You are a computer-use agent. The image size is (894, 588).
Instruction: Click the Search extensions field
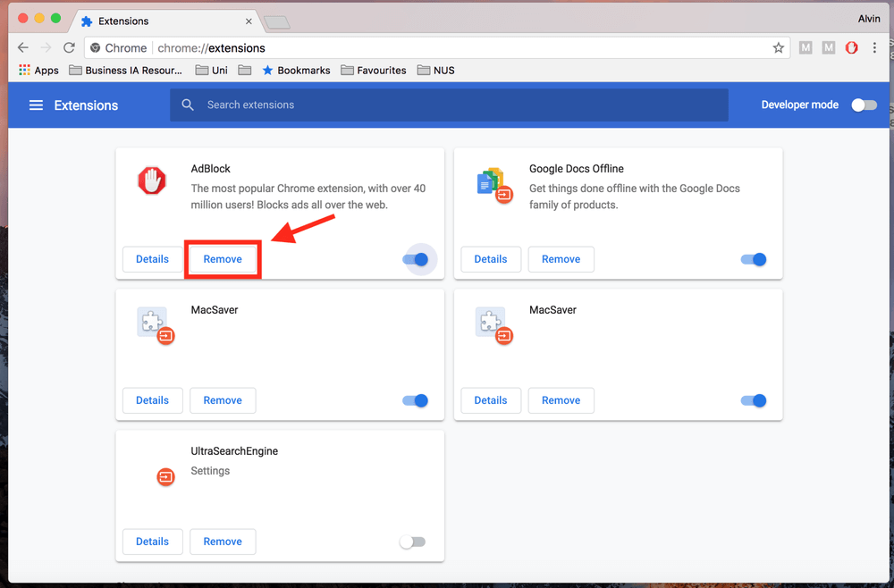[x=447, y=105]
